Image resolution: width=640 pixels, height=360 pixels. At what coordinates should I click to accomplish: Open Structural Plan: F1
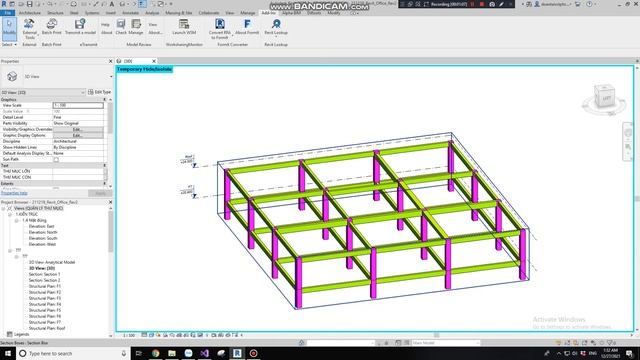tap(44, 287)
